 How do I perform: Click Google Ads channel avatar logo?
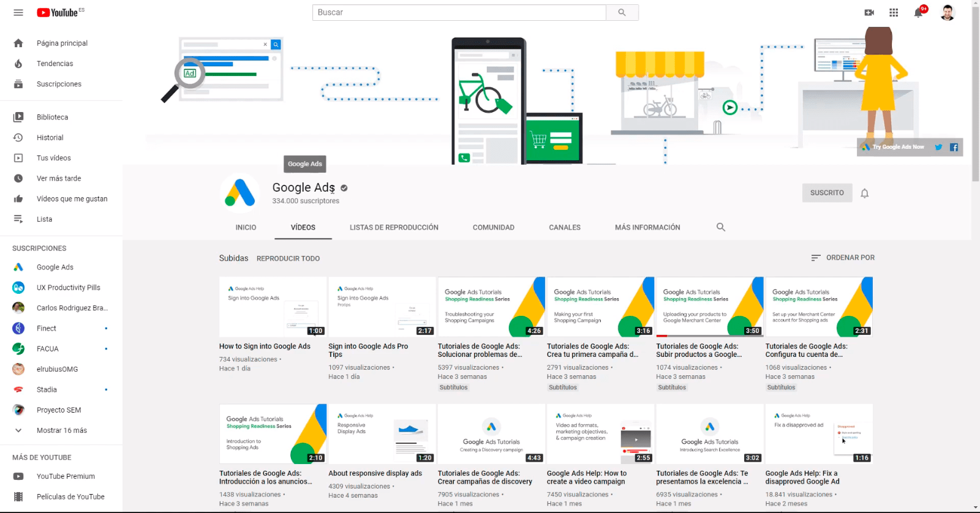(x=240, y=193)
